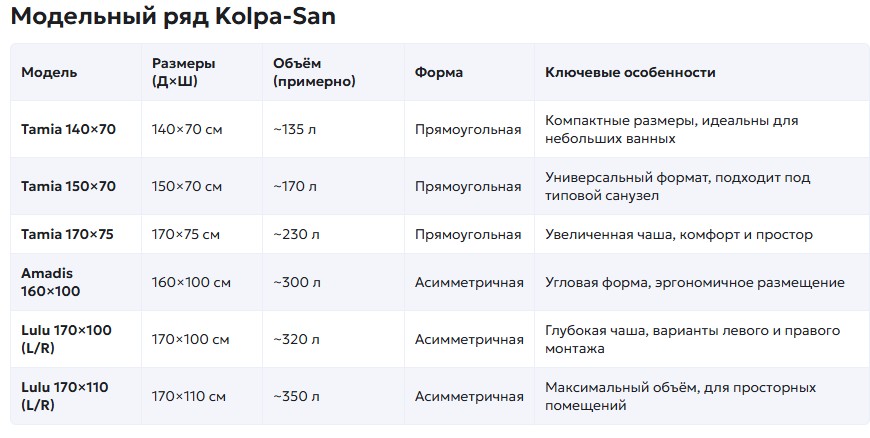870x438 pixels.
Task: Click the "Объём (примерно)" column header
Action: 314,72
